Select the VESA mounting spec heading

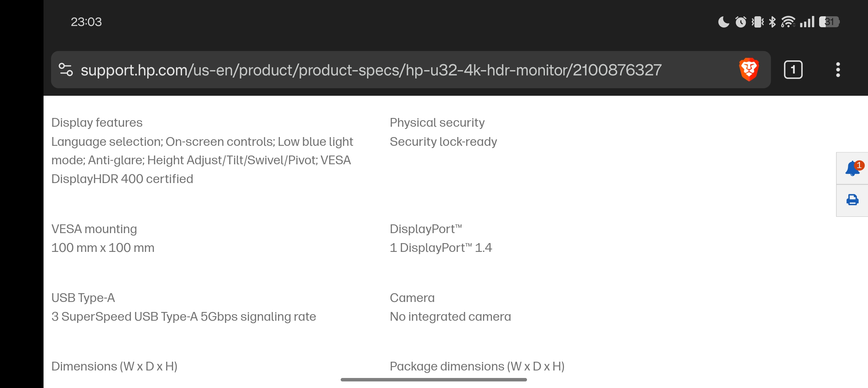[x=94, y=229]
